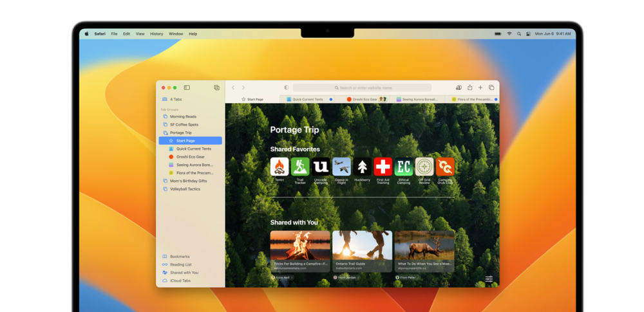Open the Ethical Camping favorite
This screenshot has height=312, width=644.
(404, 167)
